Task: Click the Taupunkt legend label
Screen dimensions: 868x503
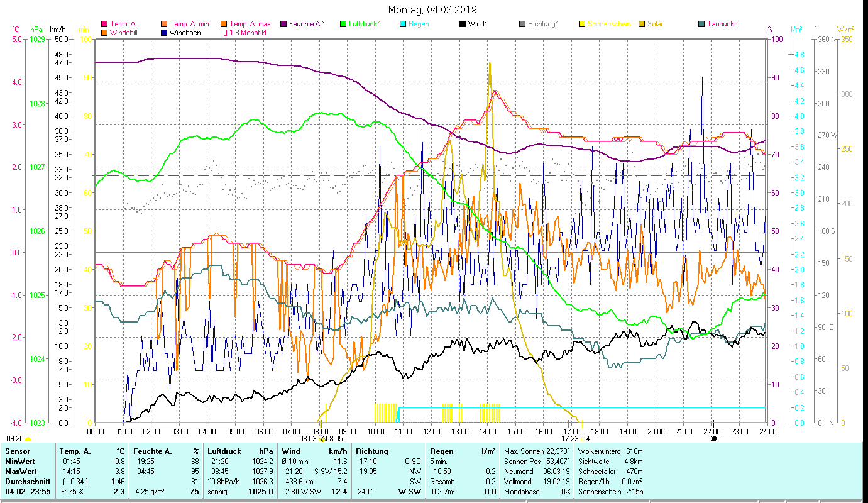Action: [721, 25]
